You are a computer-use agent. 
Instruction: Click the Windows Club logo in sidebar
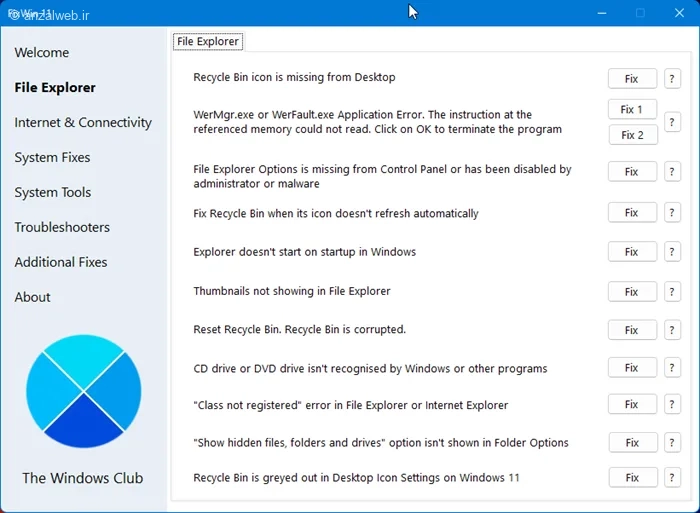click(84, 392)
